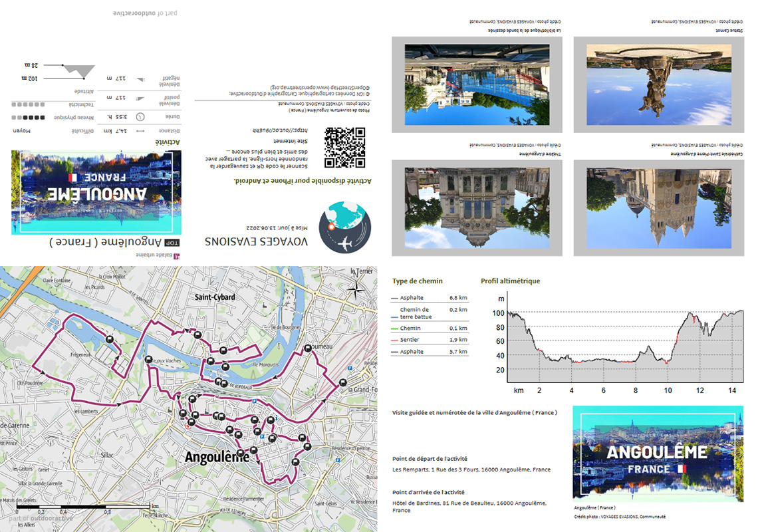Click the ascent icon beside Dénivelé positif

point(140,98)
